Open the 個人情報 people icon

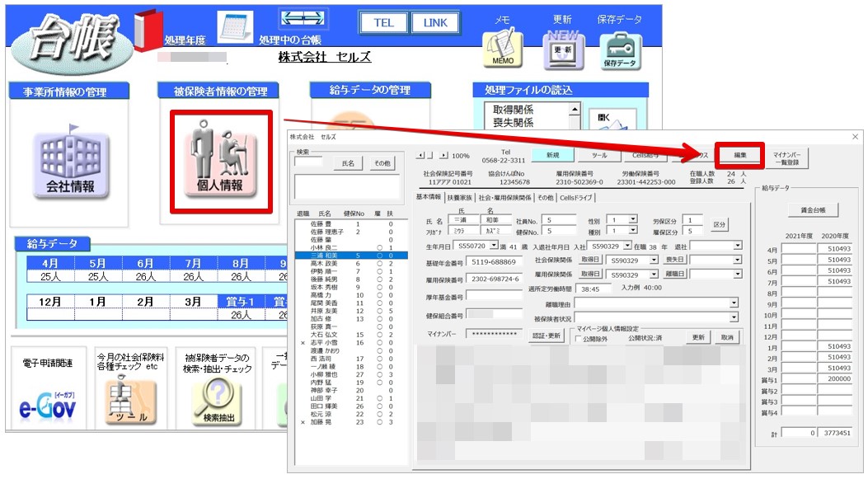coord(221,161)
